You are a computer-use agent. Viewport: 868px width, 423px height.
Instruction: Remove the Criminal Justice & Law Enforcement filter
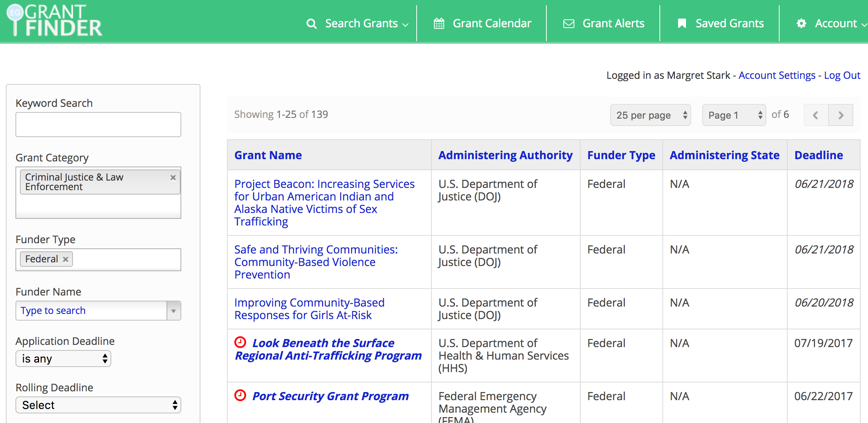click(x=173, y=177)
